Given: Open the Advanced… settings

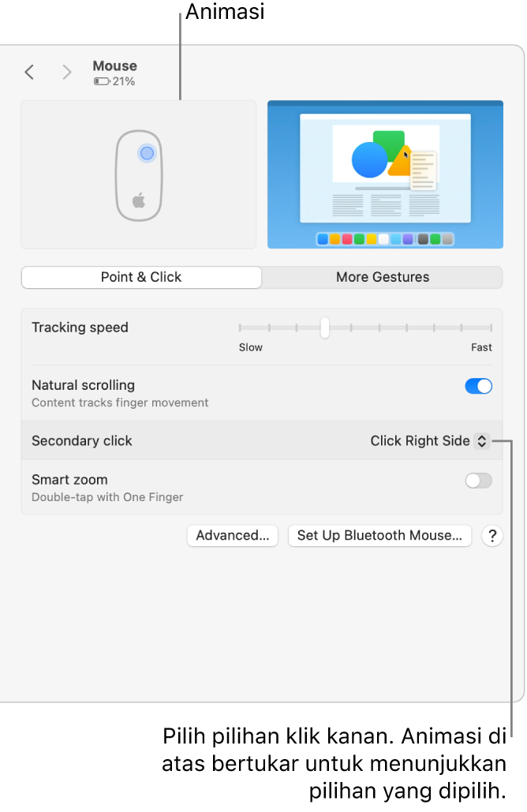Looking at the screenshot, I should (x=233, y=536).
